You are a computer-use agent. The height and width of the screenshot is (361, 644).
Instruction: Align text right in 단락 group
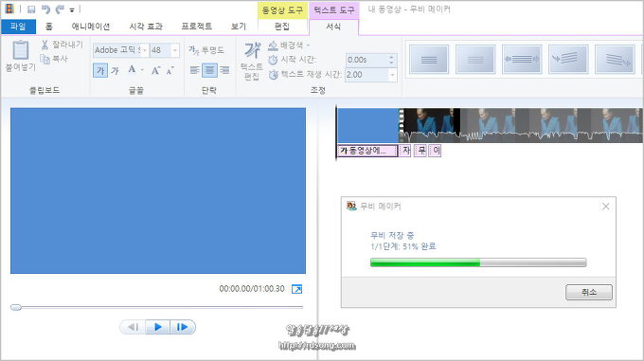224,70
